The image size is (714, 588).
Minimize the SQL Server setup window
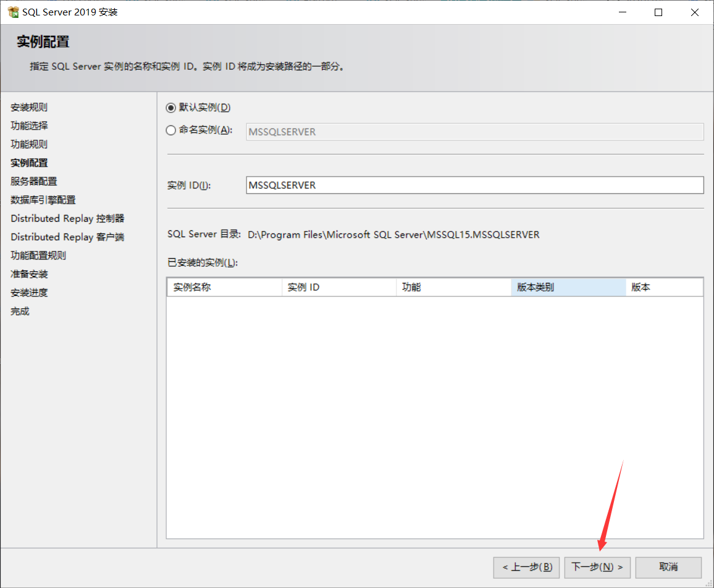[x=623, y=12]
